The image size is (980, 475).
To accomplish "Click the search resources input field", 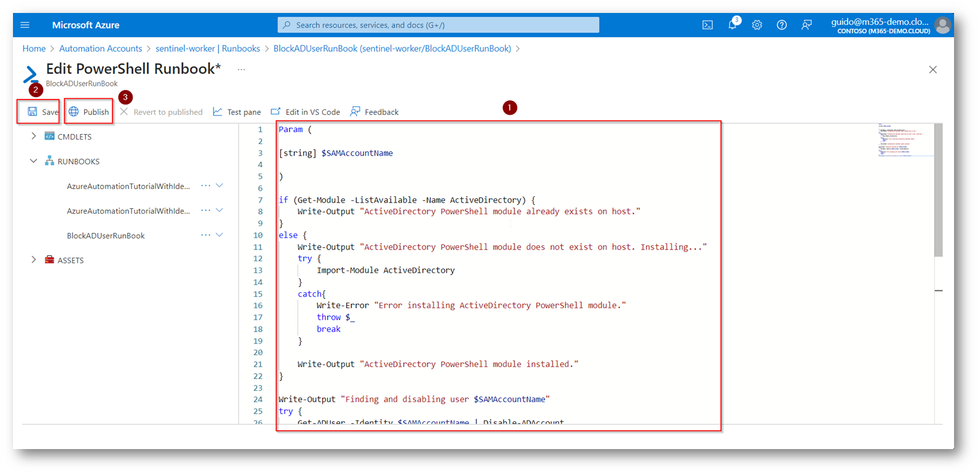I will (438, 25).
